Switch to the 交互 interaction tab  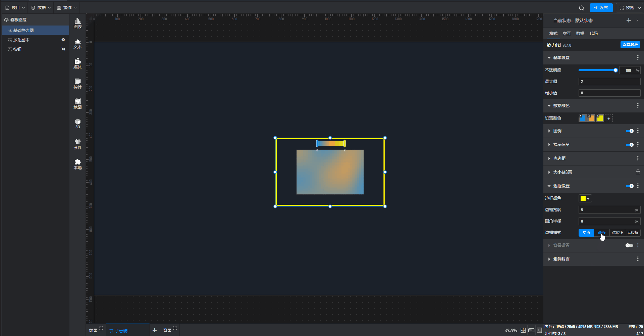coord(567,34)
